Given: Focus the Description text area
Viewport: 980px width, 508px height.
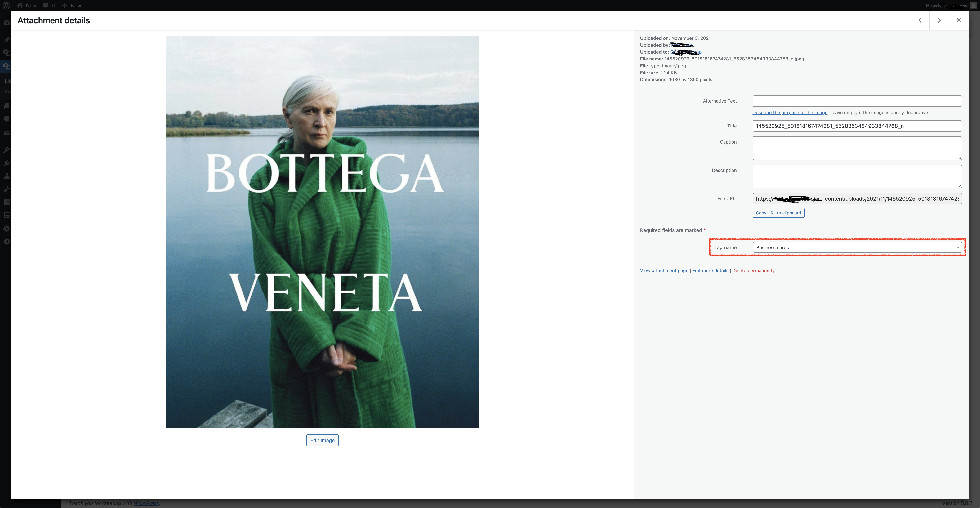Looking at the screenshot, I should coord(857,176).
